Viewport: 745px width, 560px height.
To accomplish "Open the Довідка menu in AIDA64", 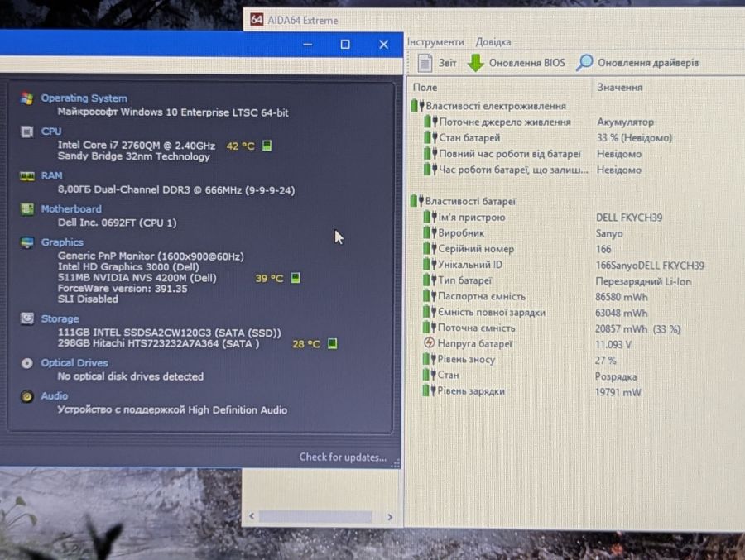I will [x=493, y=42].
